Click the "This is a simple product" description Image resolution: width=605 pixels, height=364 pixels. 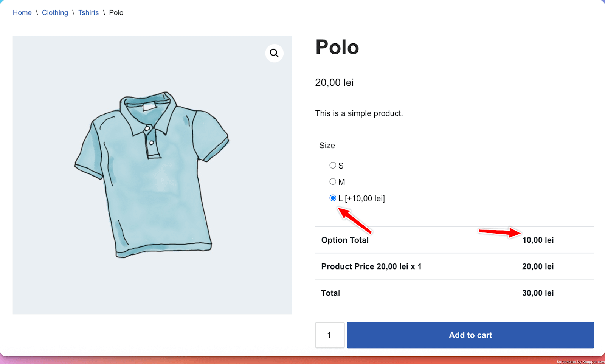point(359,113)
